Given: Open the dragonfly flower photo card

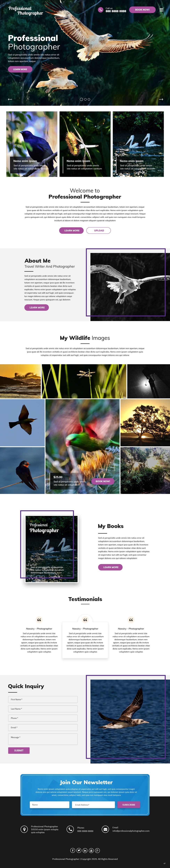Looking at the screenshot, I should [x=85, y=144].
